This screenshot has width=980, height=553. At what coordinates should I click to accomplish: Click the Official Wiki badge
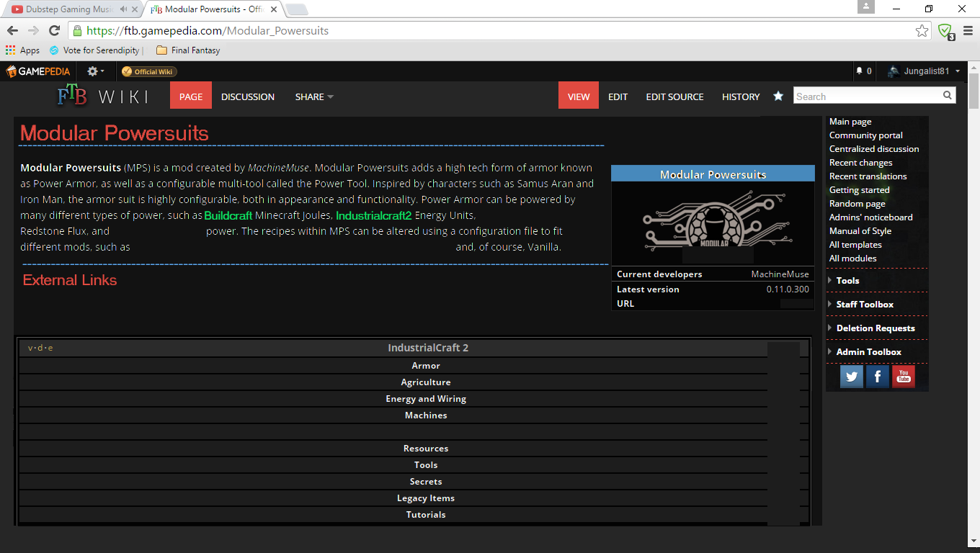pos(149,71)
